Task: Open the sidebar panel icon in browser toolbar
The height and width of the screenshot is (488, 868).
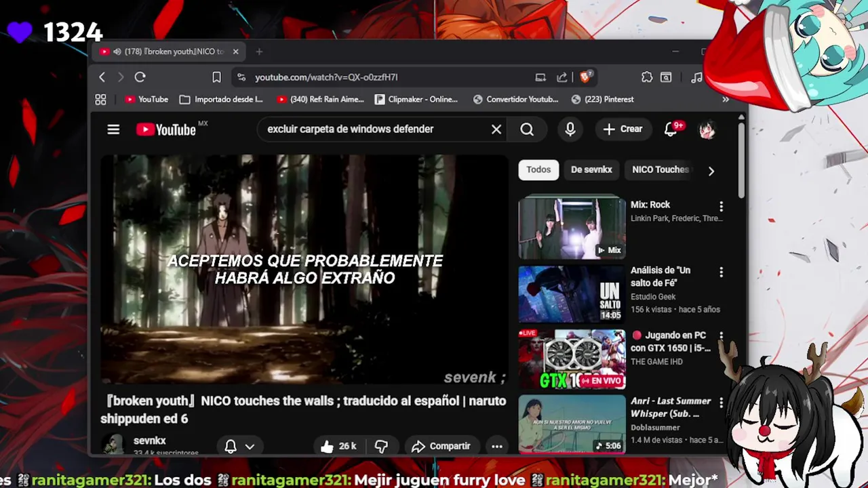Action: [666, 77]
